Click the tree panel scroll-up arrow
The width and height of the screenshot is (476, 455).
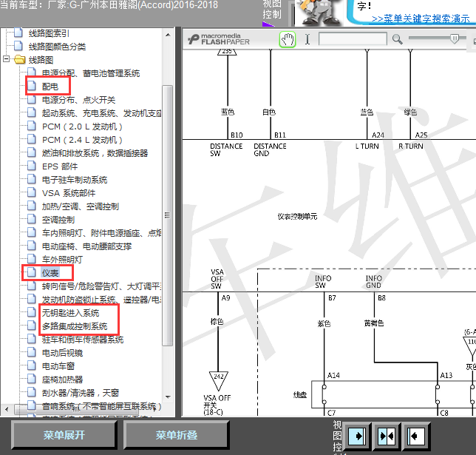(x=168, y=35)
